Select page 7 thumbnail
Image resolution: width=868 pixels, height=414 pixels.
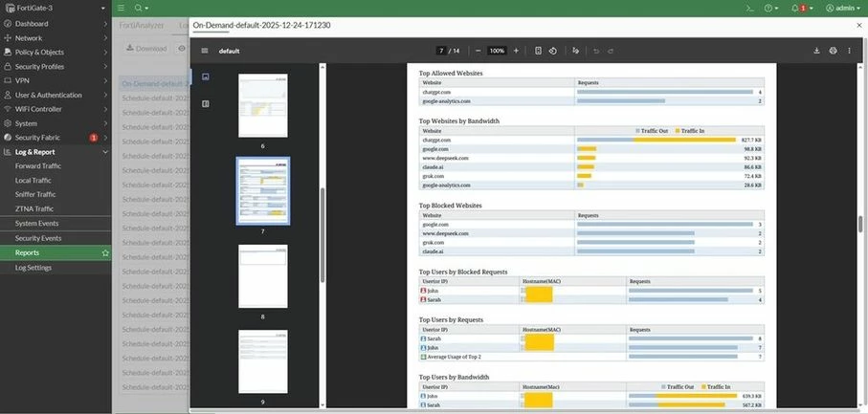pos(263,191)
